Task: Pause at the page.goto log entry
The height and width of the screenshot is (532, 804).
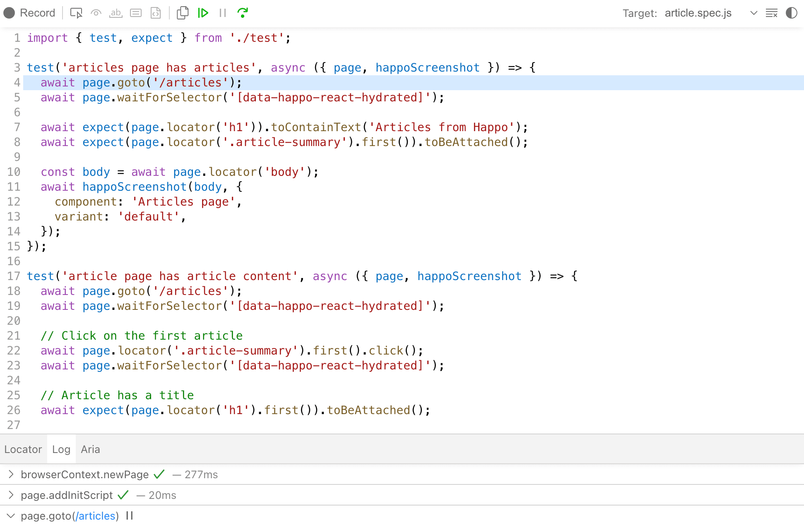Action: point(129,516)
